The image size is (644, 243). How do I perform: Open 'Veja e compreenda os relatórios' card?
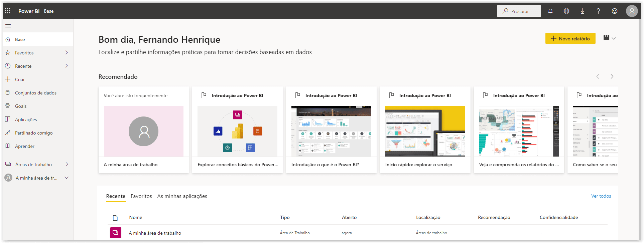tap(519, 130)
